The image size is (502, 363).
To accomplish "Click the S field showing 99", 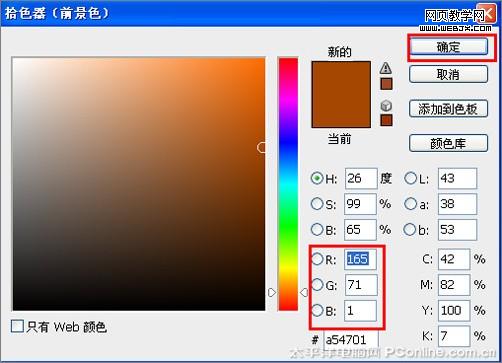I will pyautogui.click(x=360, y=204).
